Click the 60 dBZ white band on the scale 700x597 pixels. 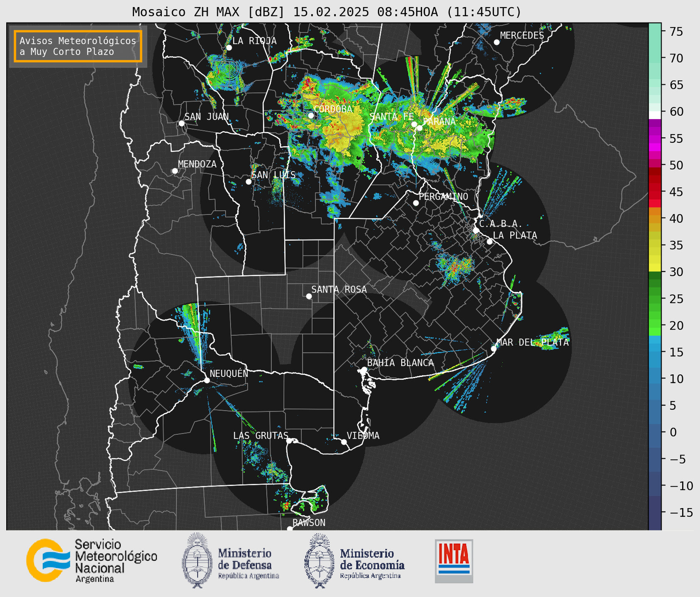click(655, 115)
